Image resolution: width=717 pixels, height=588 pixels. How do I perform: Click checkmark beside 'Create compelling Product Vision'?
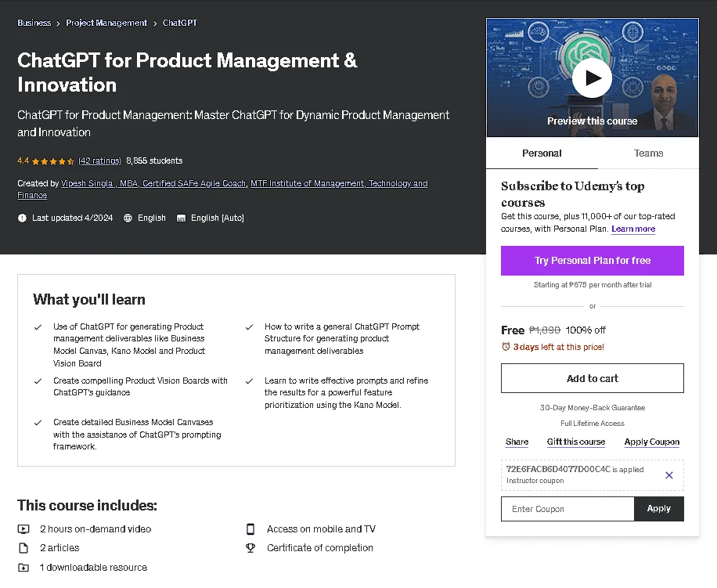point(38,381)
